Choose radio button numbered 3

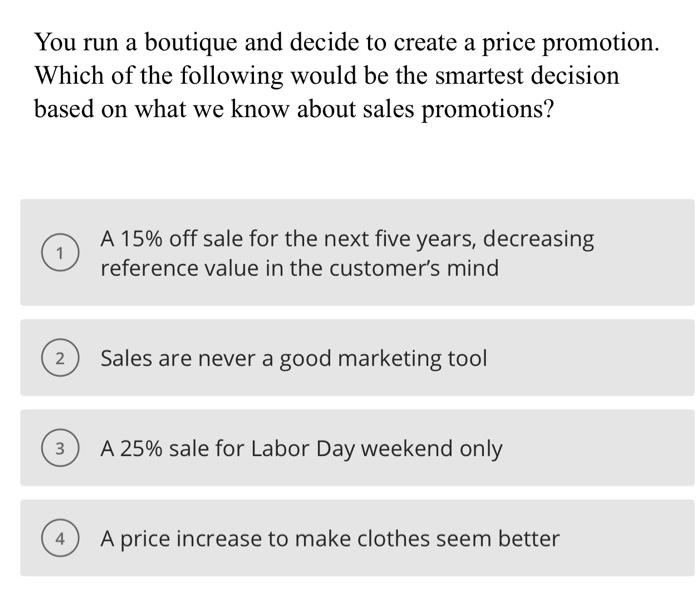tap(61, 449)
